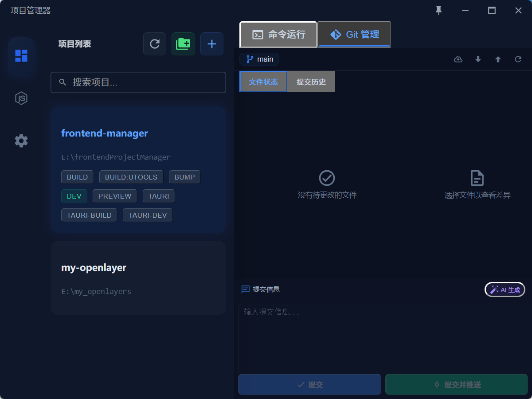Generate commit message with AI 生成

[505, 290]
